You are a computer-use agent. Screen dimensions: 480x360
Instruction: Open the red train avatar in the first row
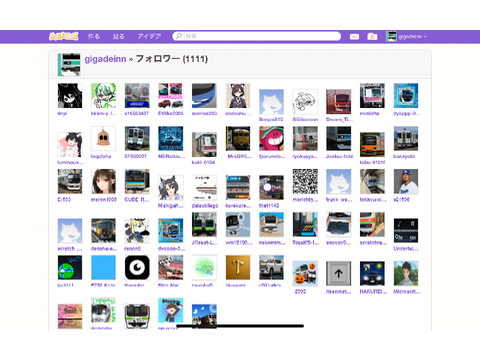click(339, 102)
